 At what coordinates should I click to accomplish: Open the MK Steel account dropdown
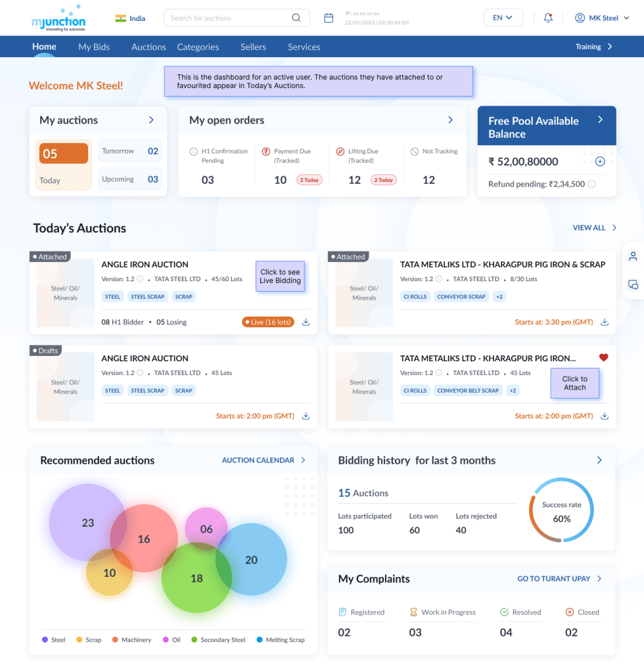point(602,18)
